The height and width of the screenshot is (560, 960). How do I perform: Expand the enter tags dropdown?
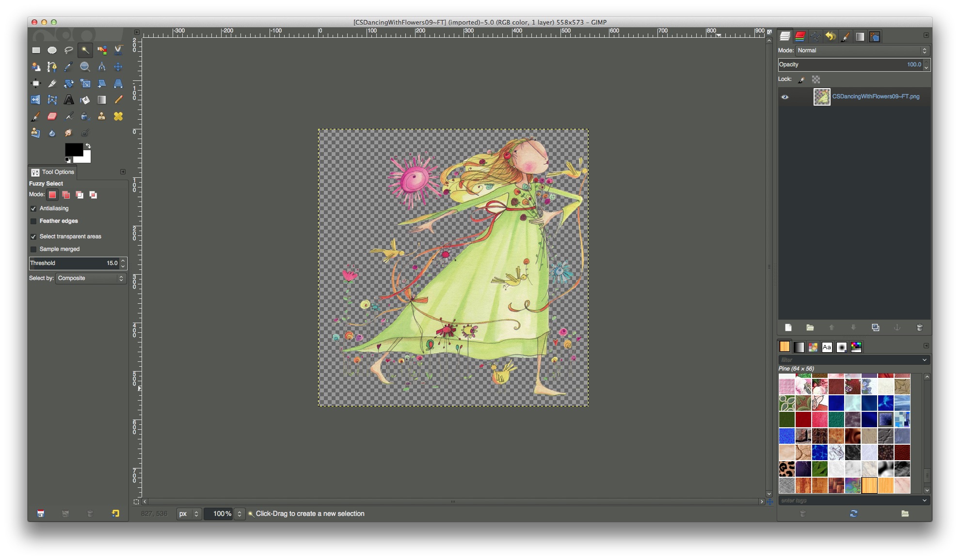point(924,500)
